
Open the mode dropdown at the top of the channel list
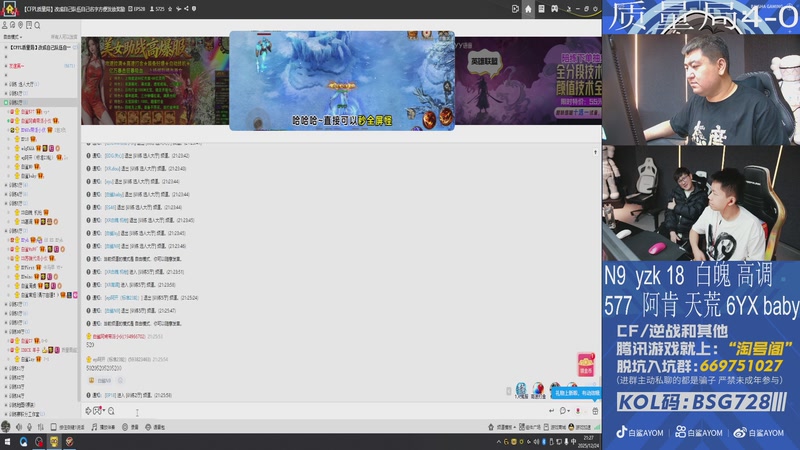13,37
